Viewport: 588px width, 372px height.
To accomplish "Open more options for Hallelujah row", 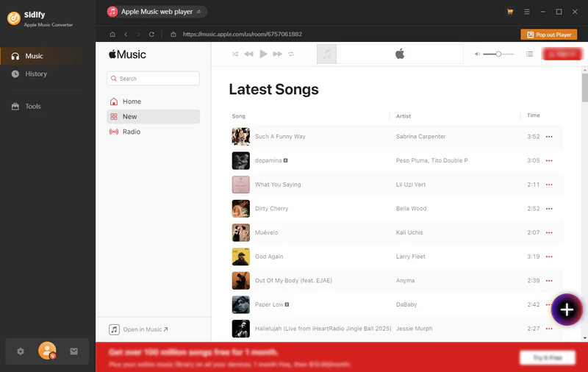I will click(549, 329).
